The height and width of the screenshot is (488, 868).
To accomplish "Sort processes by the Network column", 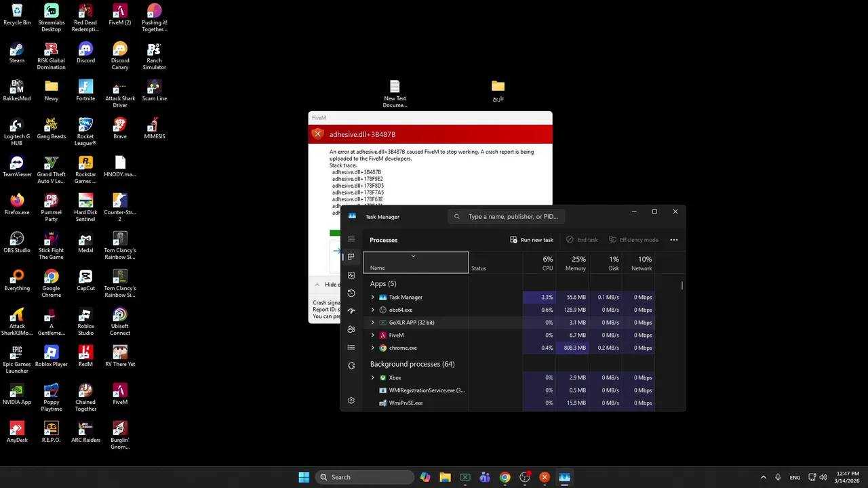I will coord(638,262).
